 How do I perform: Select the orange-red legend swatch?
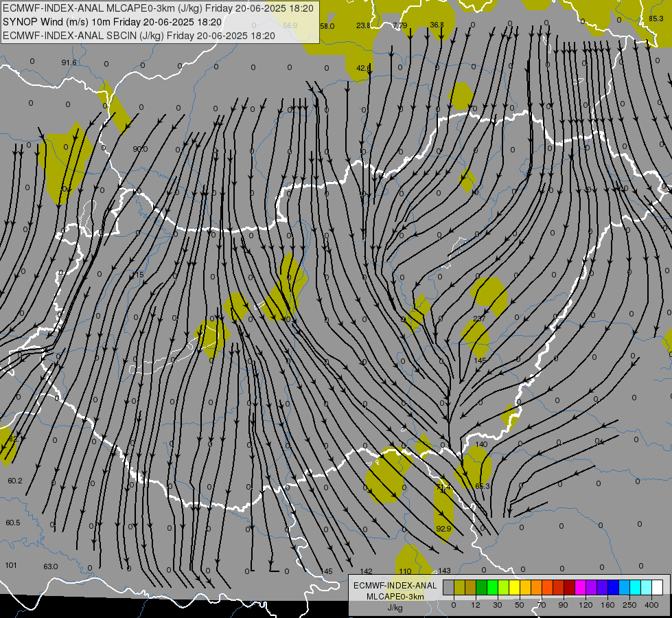(x=548, y=587)
